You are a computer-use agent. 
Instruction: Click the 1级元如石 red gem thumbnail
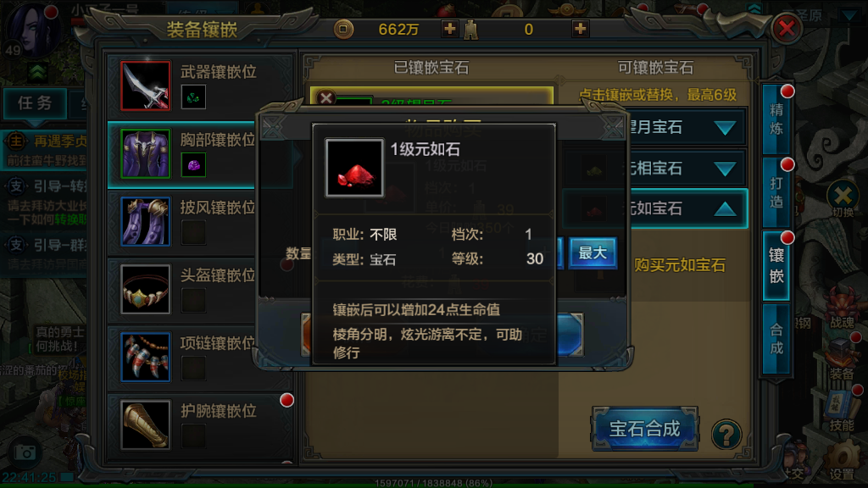click(354, 168)
